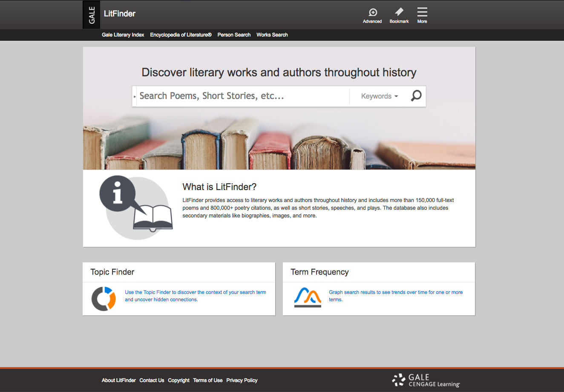Viewport: 564px width, 392px height.
Task: Go to Person Search
Action: (234, 35)
